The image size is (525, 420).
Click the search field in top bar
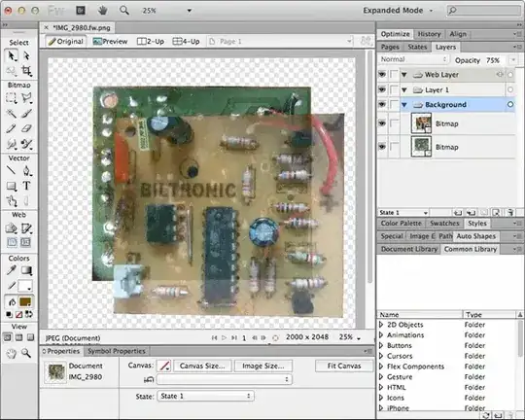coord(484,11)
